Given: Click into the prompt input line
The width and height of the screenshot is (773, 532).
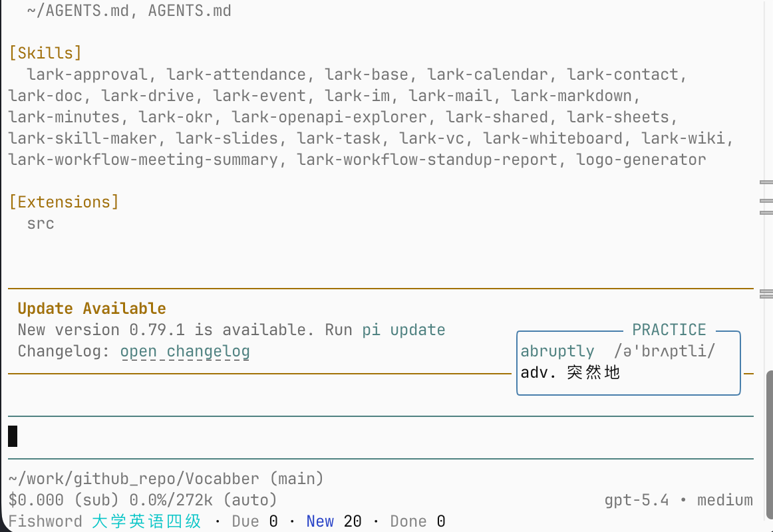Looking at the screenshot, I should (x=381, y=437).
